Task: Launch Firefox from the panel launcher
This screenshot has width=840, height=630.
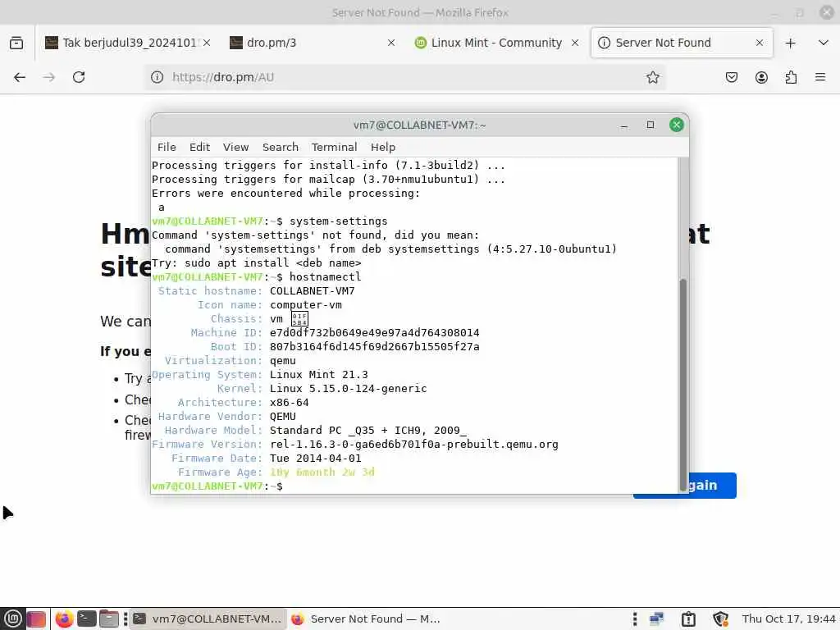Action: pos(64,619)
